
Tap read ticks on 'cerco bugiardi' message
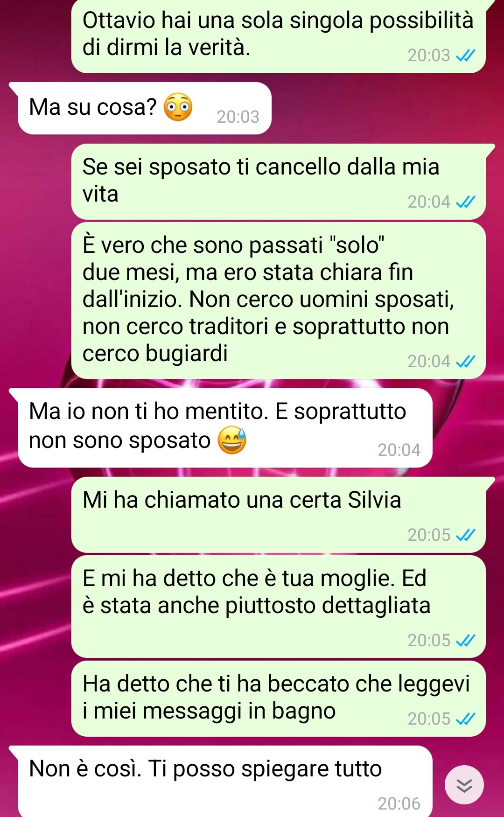pyautogui.click(x=465, y=362)
